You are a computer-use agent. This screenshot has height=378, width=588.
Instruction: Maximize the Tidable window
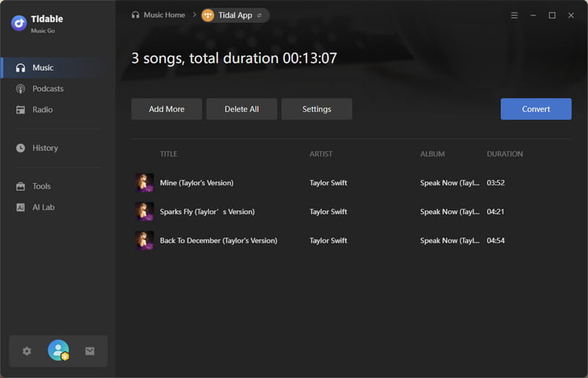[552, 15]
